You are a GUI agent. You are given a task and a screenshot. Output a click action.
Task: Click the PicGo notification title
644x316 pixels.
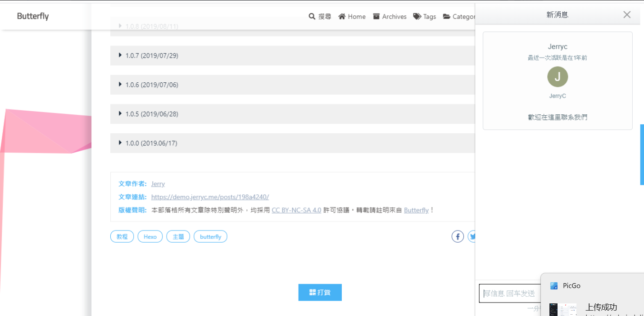(571, 286)
